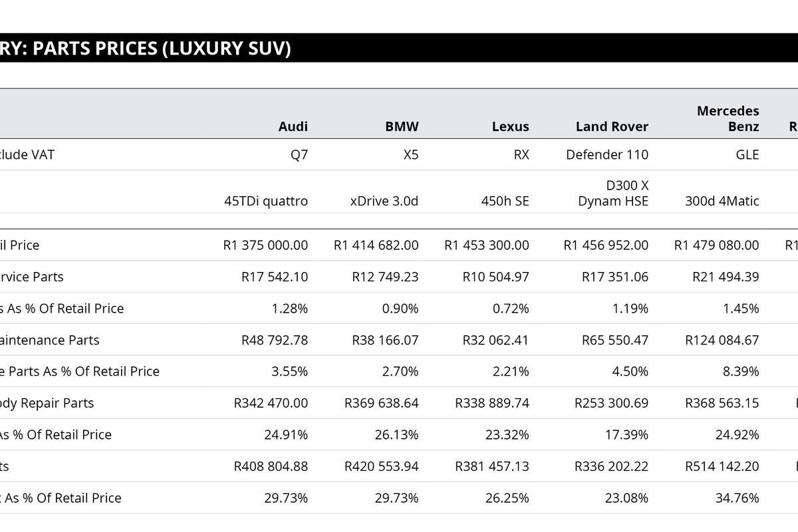The height and width of the screenshot is (532, 798).
Task: Select the BMW column header
Action: coord(402,126)
